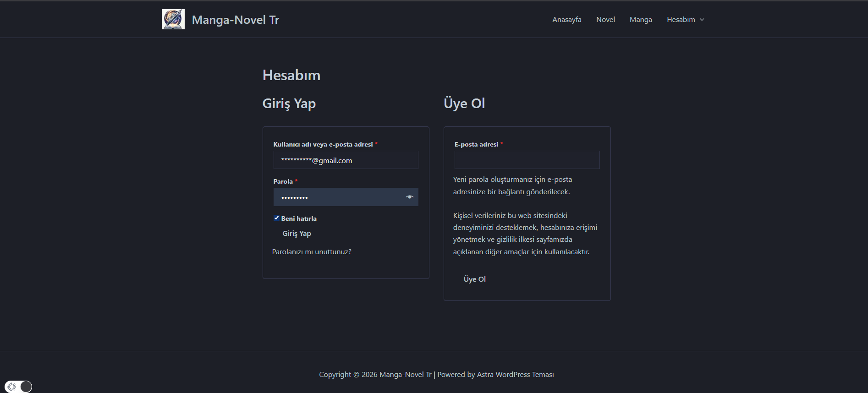868x393 pixels.
Task: Open the Novel menu item
Action: [x=605, y=20]
